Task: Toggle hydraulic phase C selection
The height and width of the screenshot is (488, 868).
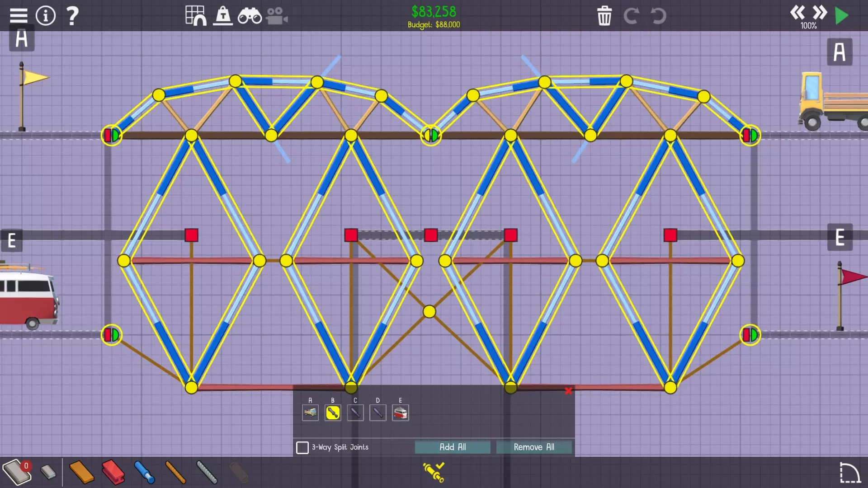Action: (355, 413)
